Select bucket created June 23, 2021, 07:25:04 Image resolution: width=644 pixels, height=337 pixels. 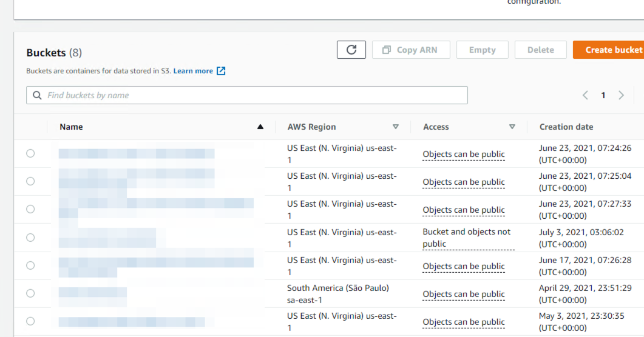30,181
